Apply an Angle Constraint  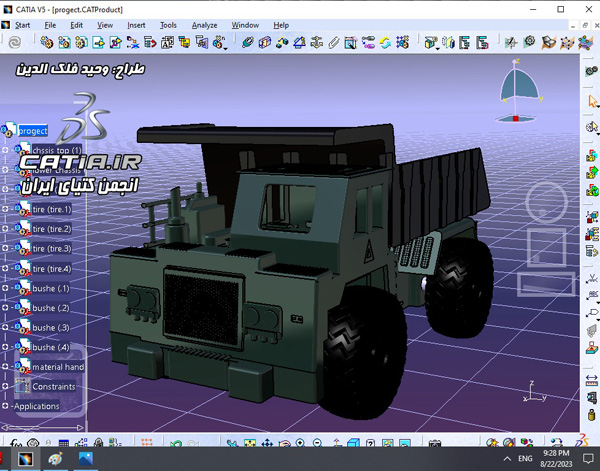299,42
